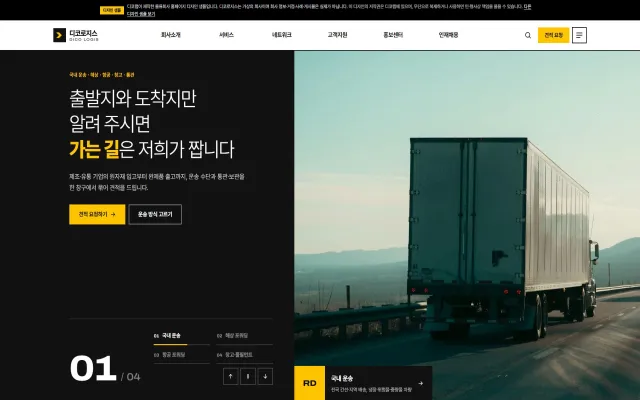The image size is (640, 400).
Task: Open the 홍보센터 menu
Action: point(393,35)
